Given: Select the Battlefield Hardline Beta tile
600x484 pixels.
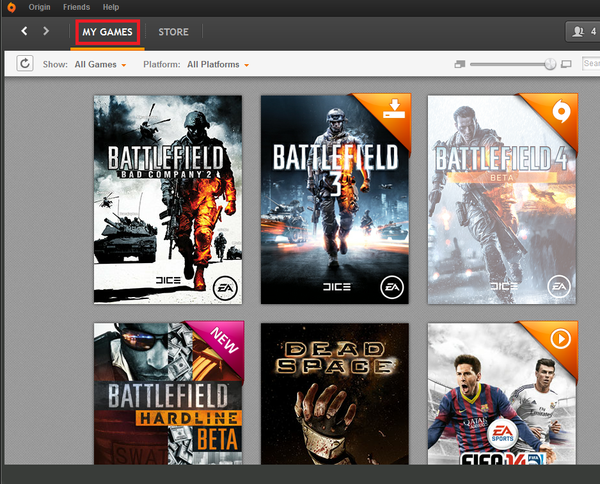Looking at the screenshot, I should pyautogui.click(x=168, y=394).
